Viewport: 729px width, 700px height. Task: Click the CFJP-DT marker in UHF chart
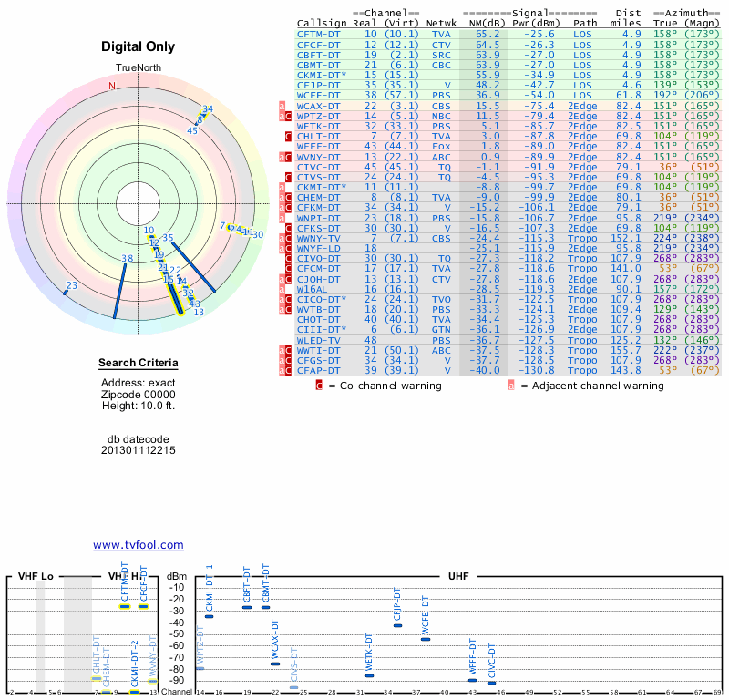click(397, 625)
